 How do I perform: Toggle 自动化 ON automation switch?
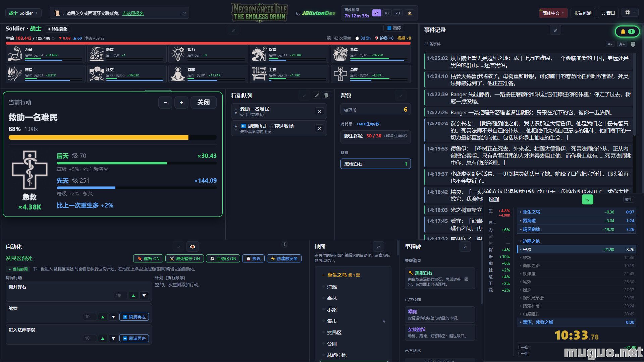click(223, 259)
